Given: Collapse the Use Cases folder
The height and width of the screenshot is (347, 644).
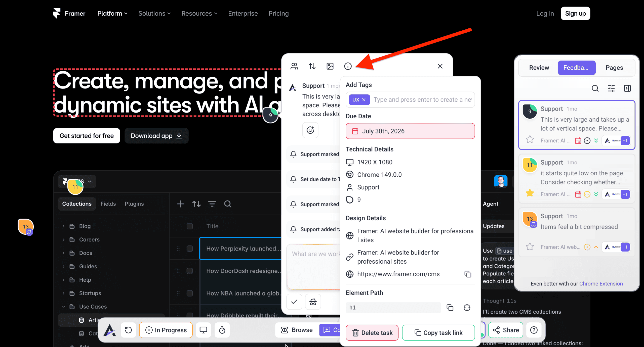Looking at the screenshot, I should [63, 307].
